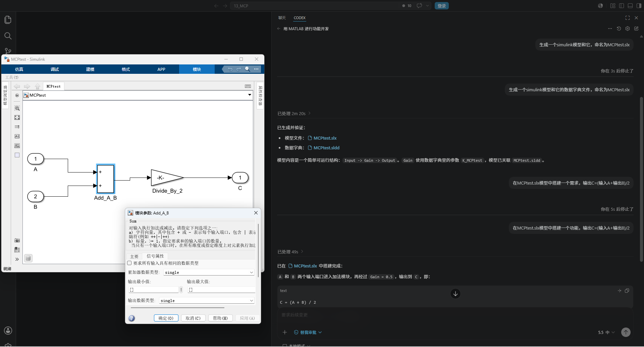Select the Divide_By_2 gain block
This screenshot has height=347, width=644.
click(x=167, y=178)
